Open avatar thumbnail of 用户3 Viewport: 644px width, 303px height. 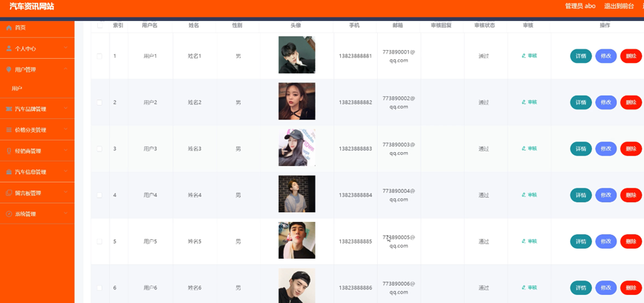pos(297,148)
